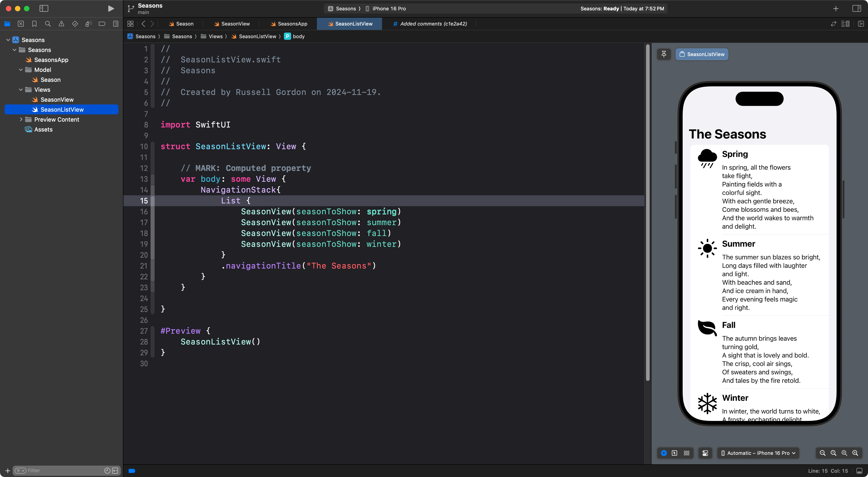
Task: Click the Run play button in toolbar
Action: coord(111,9)
